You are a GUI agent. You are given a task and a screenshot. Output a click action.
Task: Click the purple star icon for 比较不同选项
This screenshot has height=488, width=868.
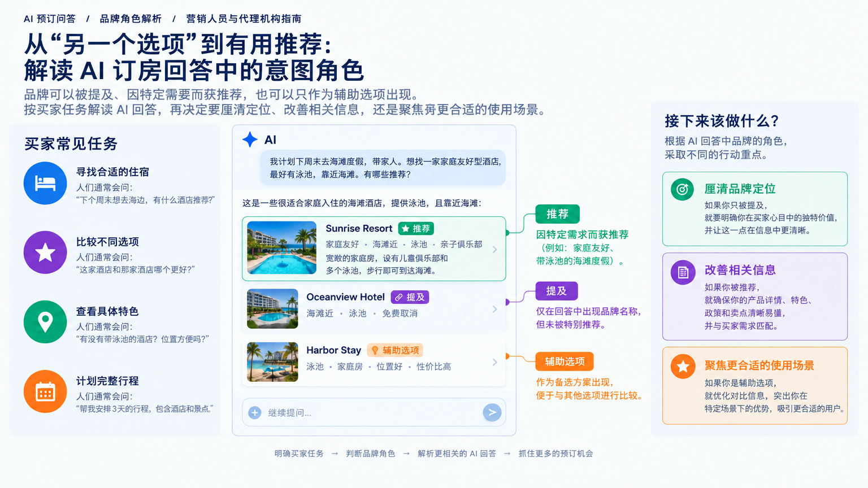pos(45,252)
